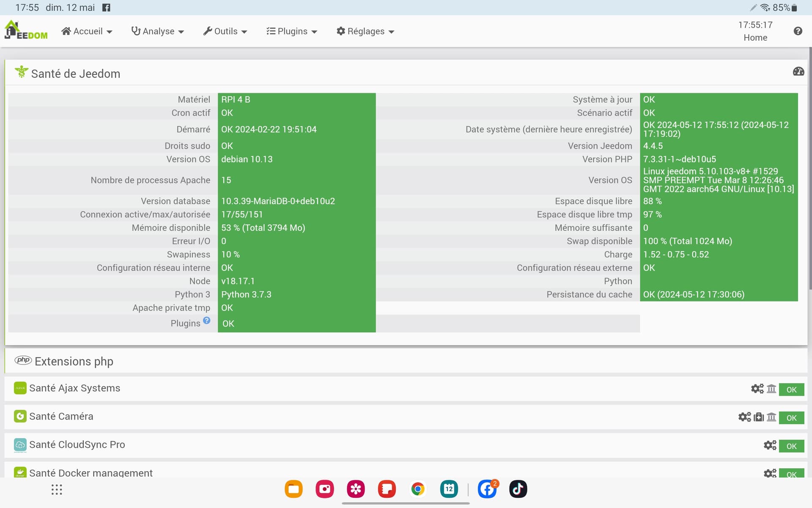Open CloudSync Pro configuration gears icon
The height and width of the screenshot is (508, 812).
(770, 445)
